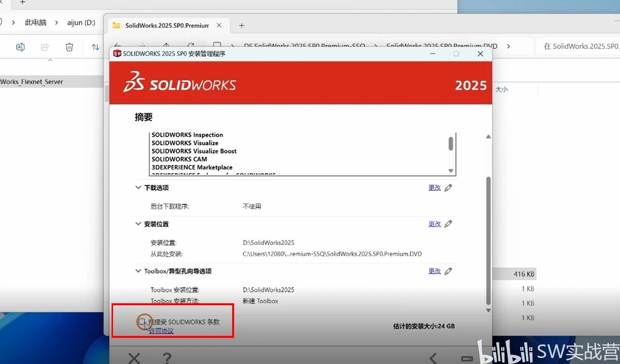Click the 从此处安装 source path value
620x364 pixels.
point(332,254)
